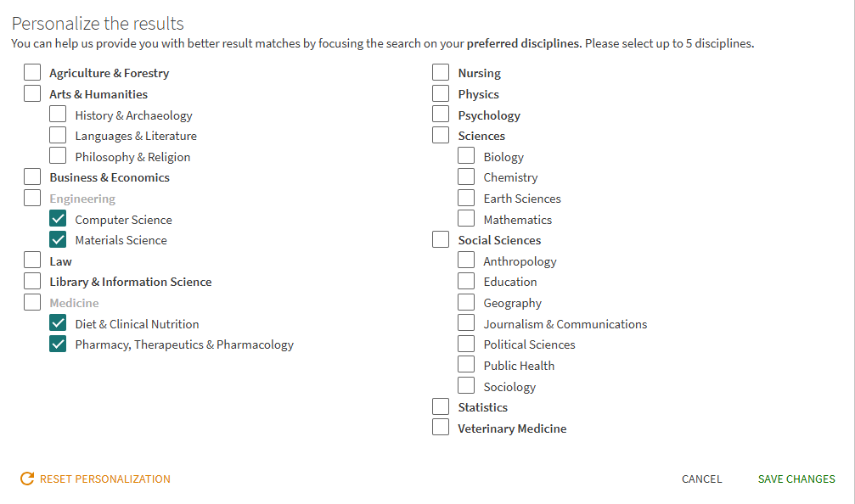Select the Mathematics checkbox
855x504 pixels.
click(x=466, y=219)
